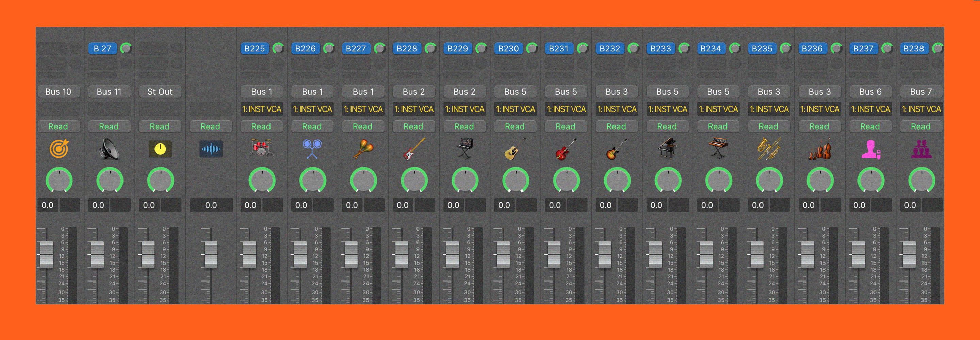This screenshot has height=340, width=980.
Task: Click the orange organ keyboard icon on B234
Action: [x=719, y=149]
